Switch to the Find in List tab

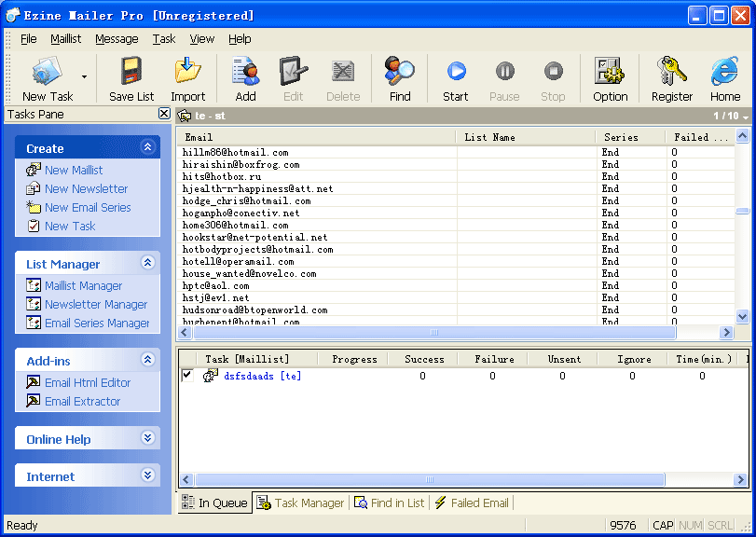coord(389,503)
